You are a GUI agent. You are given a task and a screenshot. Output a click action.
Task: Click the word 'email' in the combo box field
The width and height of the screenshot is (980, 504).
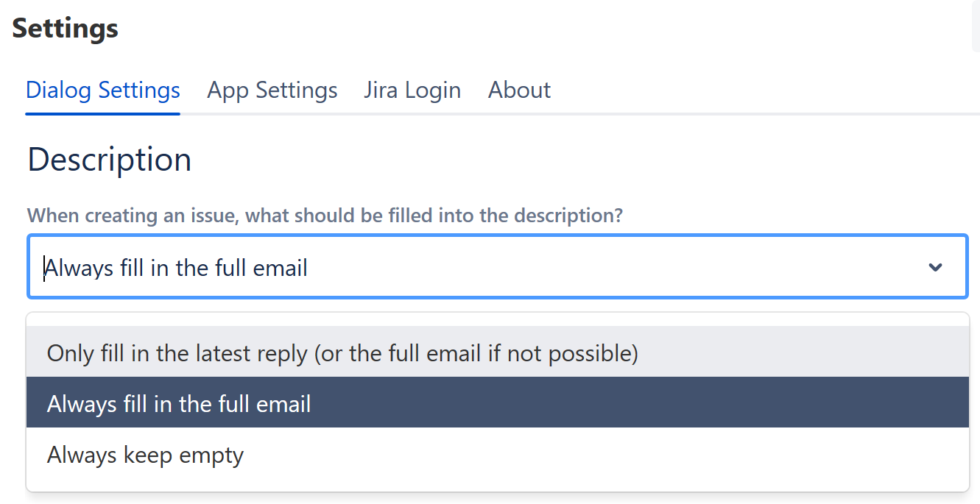(x=280, y=268)
